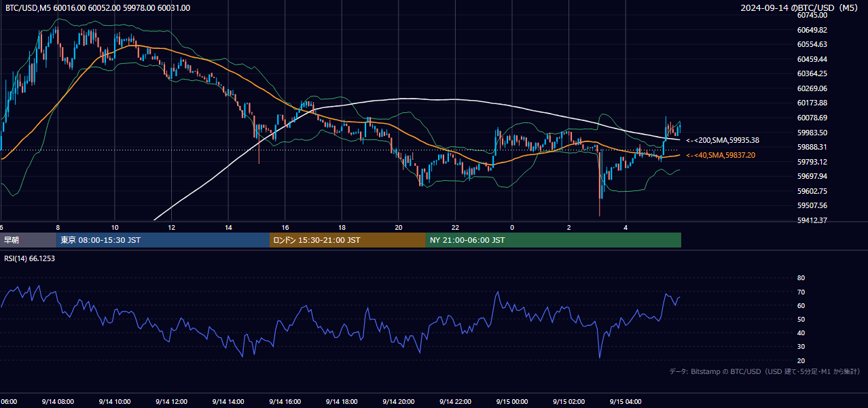868x408 pixels.
Task: Click the 9/14 08:00 time label
Action: (x=58, y=402)
